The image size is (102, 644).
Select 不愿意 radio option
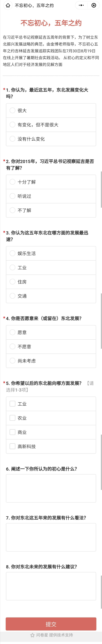[x=51, y=347]
